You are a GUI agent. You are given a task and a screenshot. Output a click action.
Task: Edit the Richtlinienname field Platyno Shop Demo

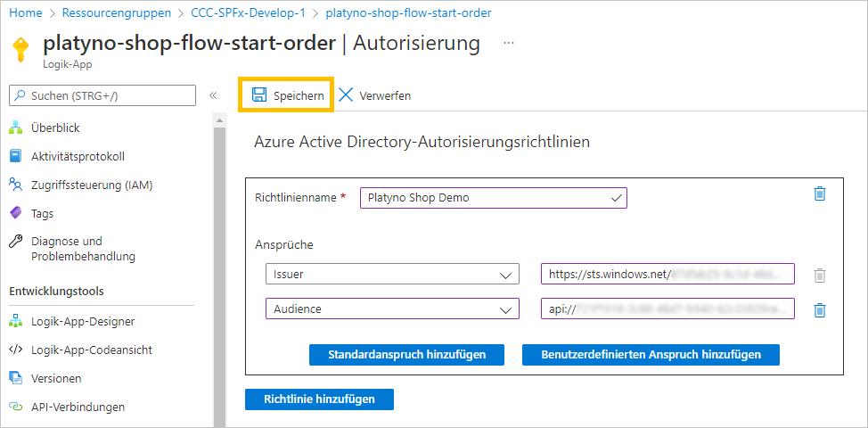(493, 198)
